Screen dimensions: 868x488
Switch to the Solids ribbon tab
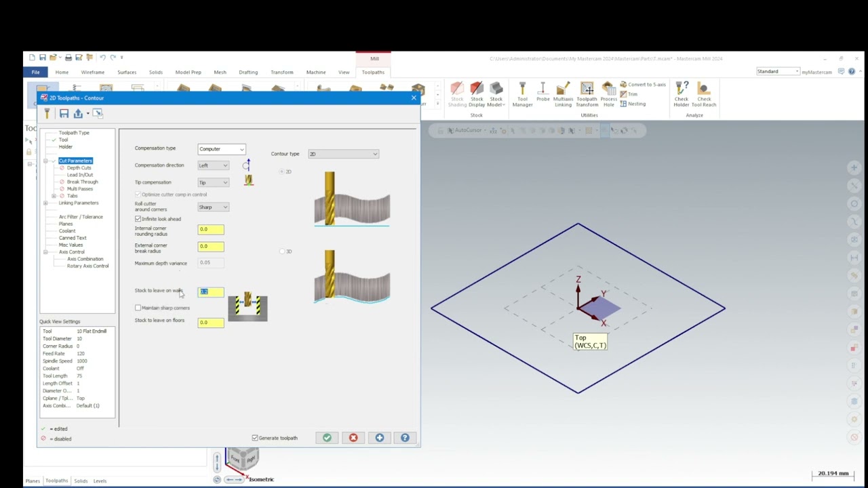coord(155,72)
